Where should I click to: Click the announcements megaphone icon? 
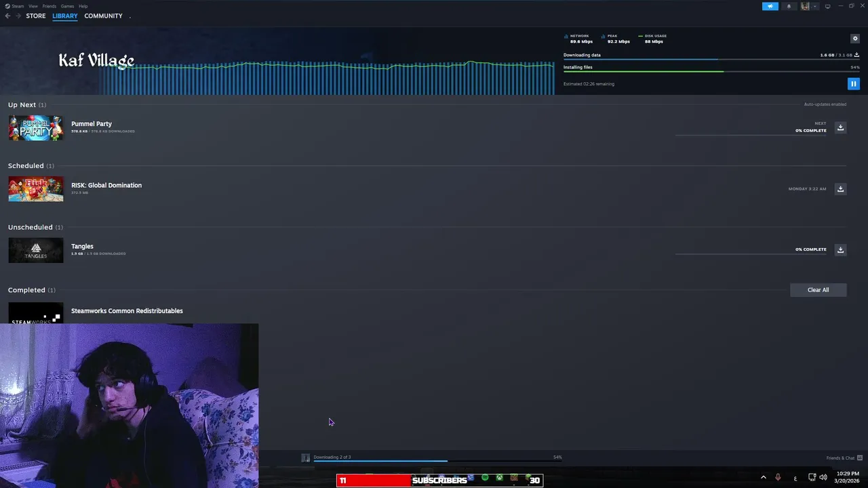click(770, 6)
